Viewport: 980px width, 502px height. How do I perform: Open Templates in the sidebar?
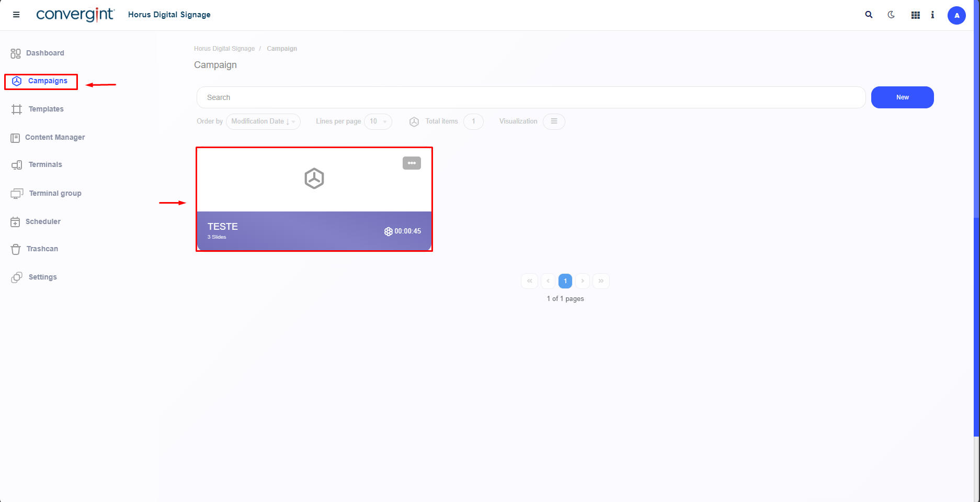coord(46,109)
